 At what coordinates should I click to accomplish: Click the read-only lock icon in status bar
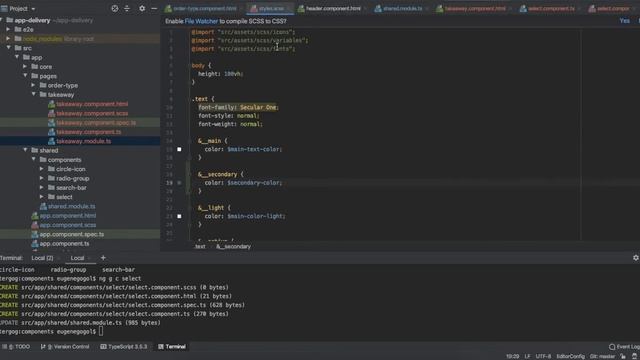[x=623, y=356]
